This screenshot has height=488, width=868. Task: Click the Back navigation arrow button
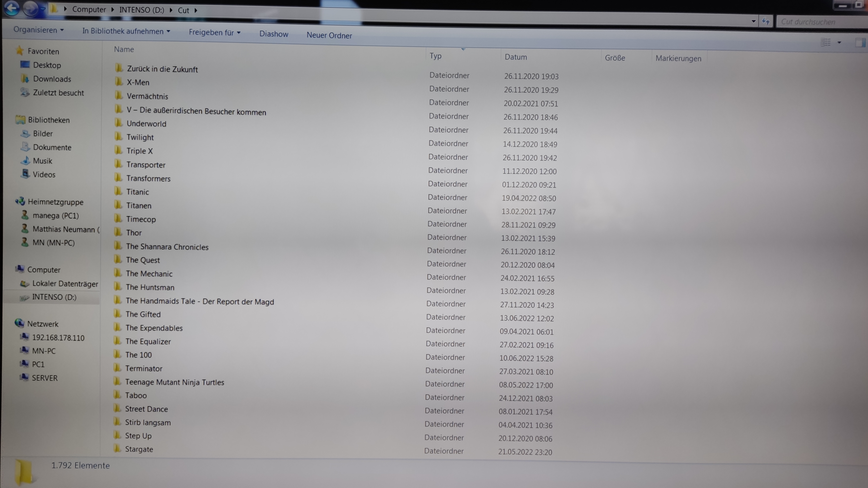tap(12, 8)
